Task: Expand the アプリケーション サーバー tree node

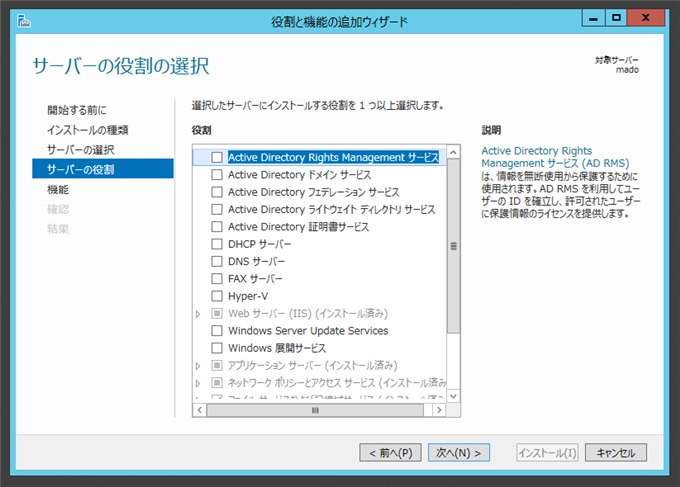Action: pyautogui.click(x=198, y=366)
